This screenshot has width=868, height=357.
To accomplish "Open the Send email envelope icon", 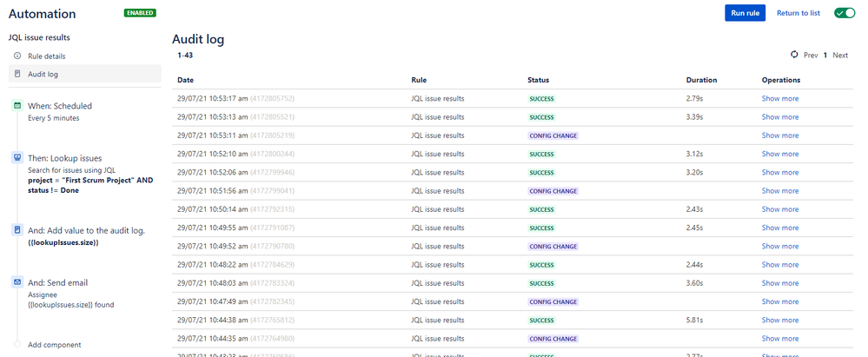I will pyautogui.click(x=17, y=282).
